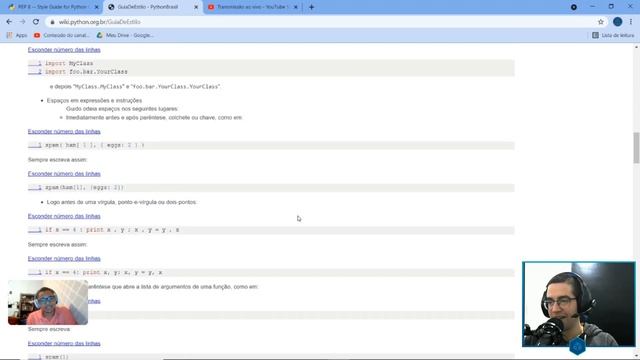The height and width of the screenshot is (360, 640).
Task: Click the host webcam video overlay
Action: point(579,304)
